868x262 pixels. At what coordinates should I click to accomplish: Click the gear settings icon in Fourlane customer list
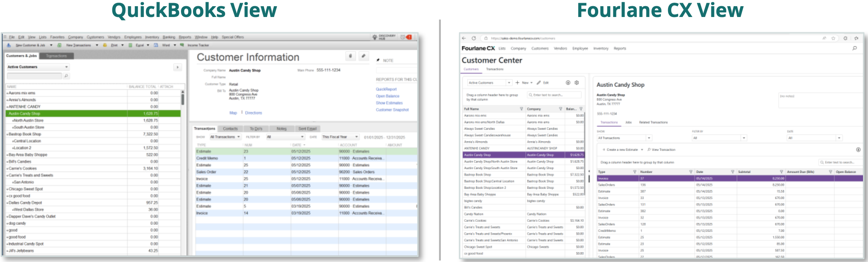coord(577,83)
